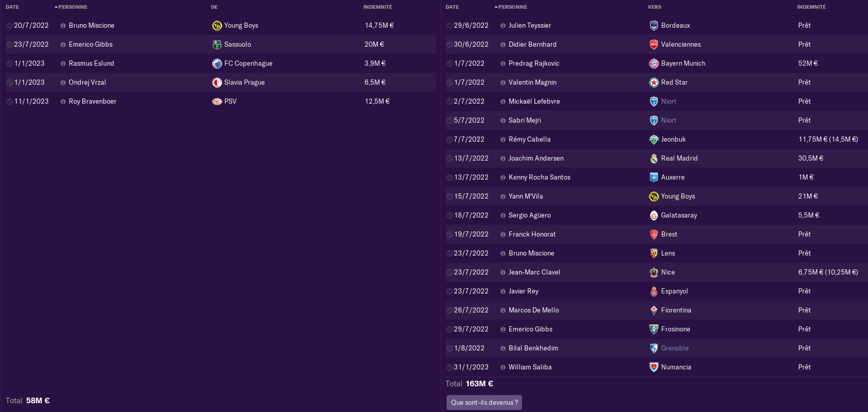This screenshot has width=868, height=412.
Task: Click the Valenciennes club badge
Action: [x=654, y=45]
